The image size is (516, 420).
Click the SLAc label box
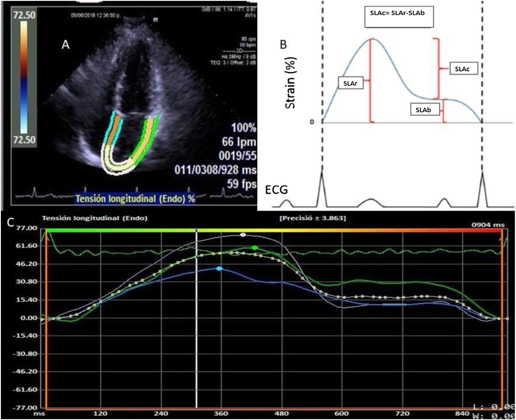[x=464, y=69]
